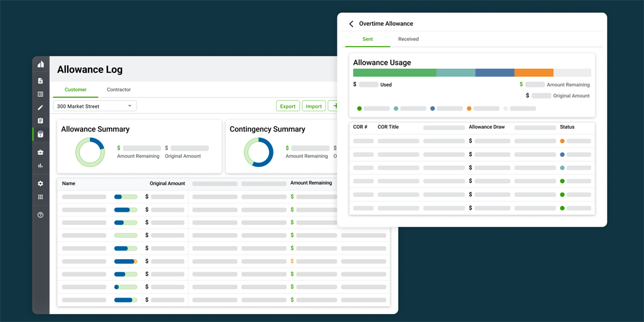The image size is (644, 322).
Task: Open the bar chart reports icon
Action: [41, 166]
